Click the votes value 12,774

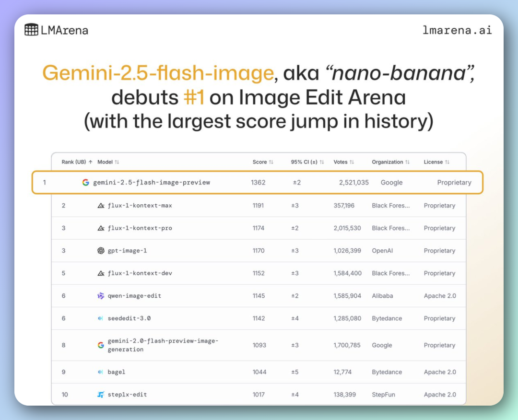[x=342, y=372]
